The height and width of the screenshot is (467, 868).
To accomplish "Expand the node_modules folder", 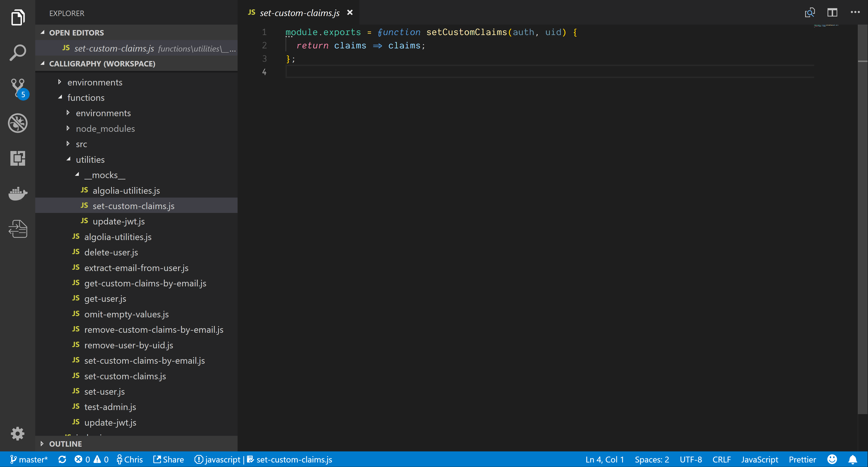I will (136, 129).
